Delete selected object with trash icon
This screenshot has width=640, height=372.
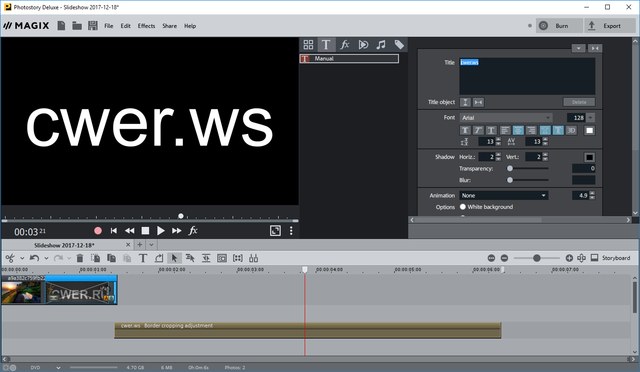pyautogui.click(x=80, y=258)
